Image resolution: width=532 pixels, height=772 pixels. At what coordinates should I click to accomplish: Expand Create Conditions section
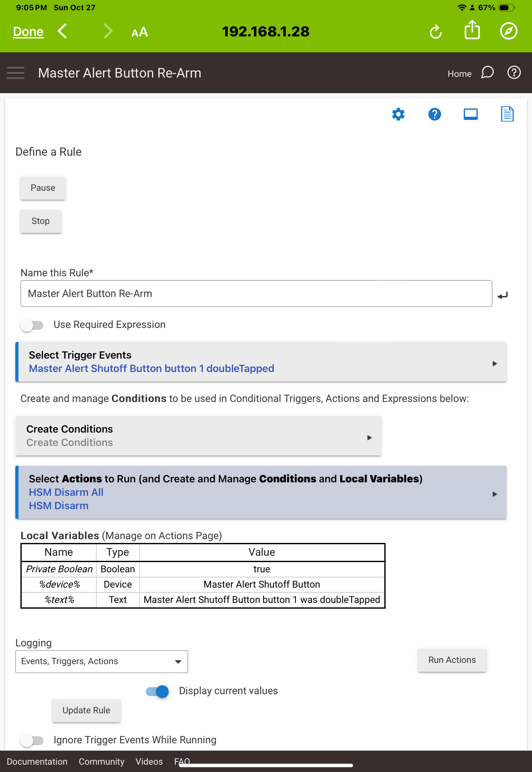point(198,436)
